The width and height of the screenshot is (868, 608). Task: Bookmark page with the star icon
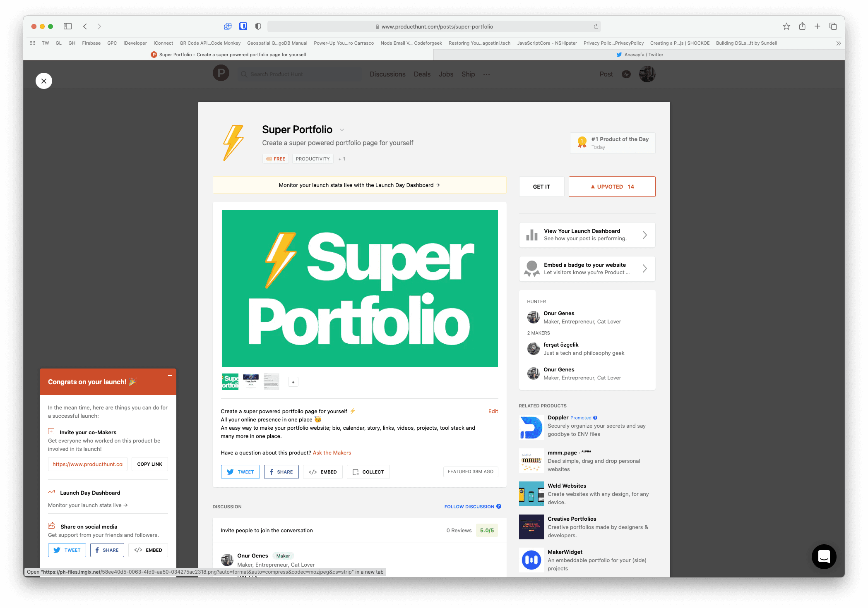click(786, 26)
